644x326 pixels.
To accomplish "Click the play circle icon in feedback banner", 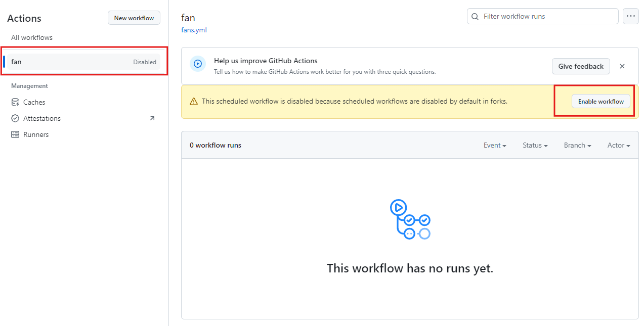I will (x=198, y=64).
